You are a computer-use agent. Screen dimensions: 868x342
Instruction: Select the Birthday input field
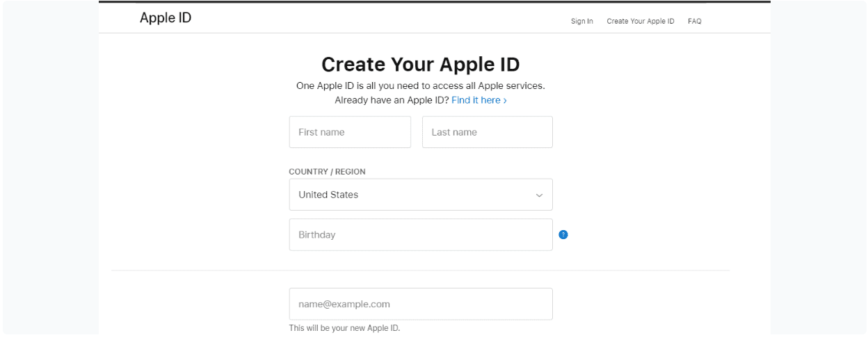[420, 235]
